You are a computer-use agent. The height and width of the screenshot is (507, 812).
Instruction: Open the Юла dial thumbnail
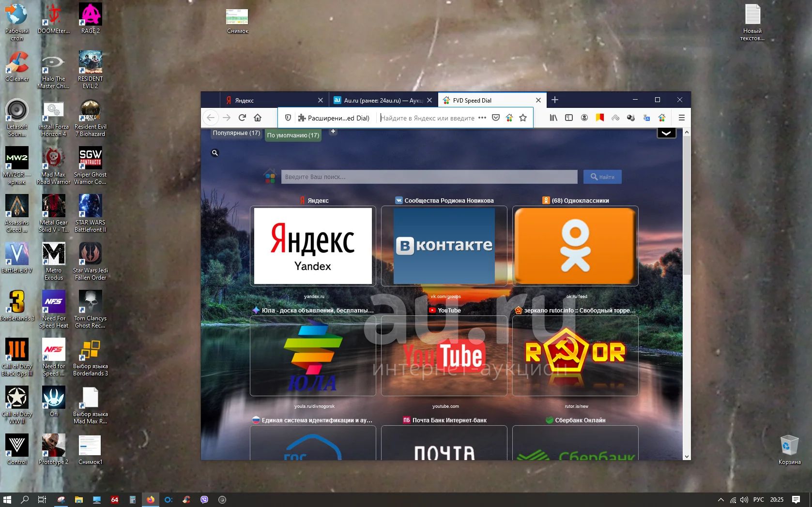[x=313, y=356]
